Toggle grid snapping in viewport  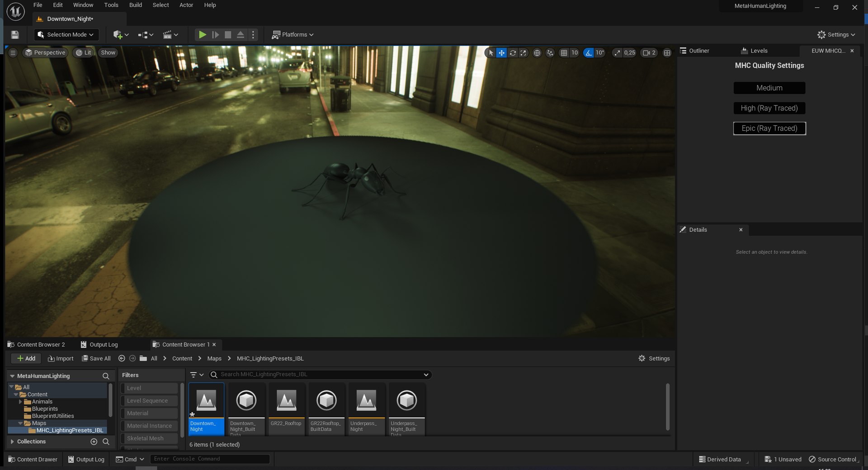[564, 53]
